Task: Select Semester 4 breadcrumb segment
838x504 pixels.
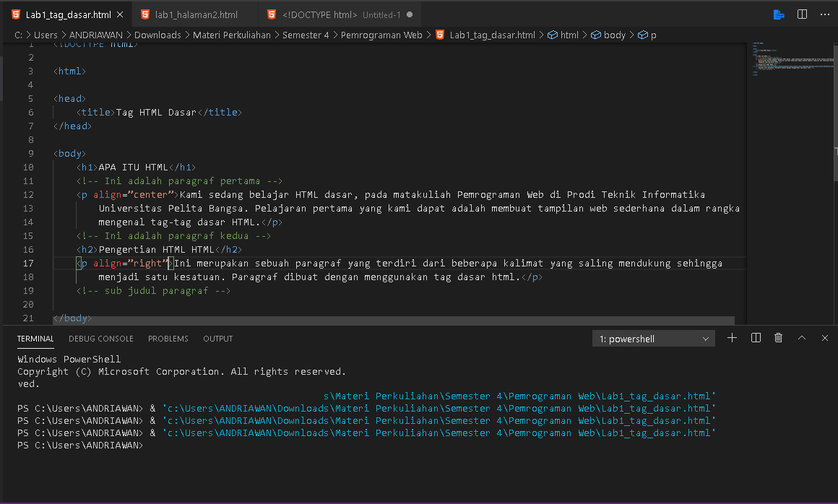Action: tap(306, 35)
